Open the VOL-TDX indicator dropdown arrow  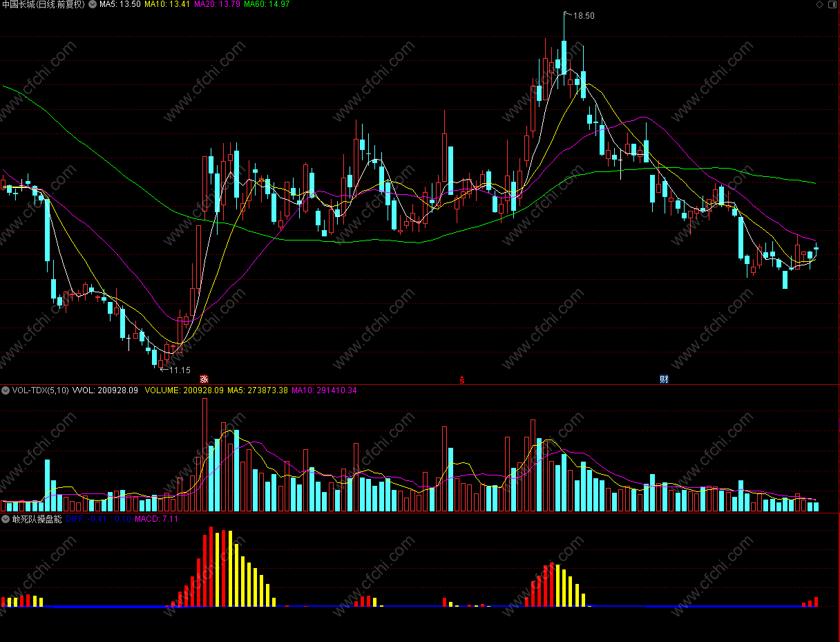(6, 390)
